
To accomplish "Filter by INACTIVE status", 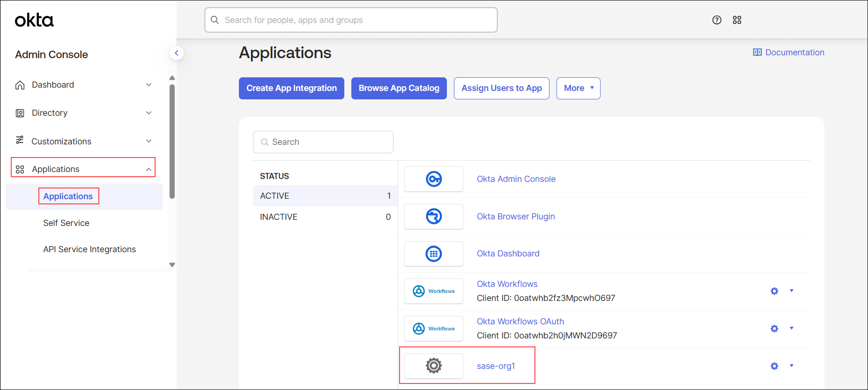I will click(x=325, y=217).
